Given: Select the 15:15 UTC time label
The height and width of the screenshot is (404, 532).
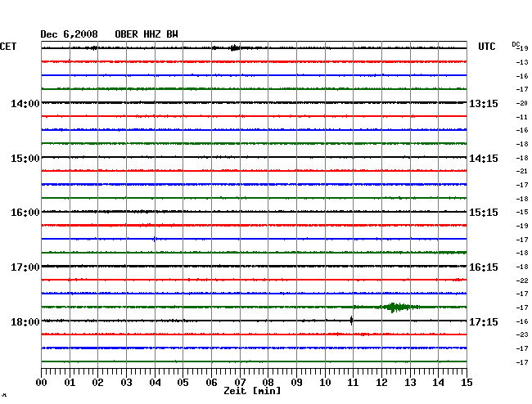Looking at the screenshot, I should click(x=484, y=213).
